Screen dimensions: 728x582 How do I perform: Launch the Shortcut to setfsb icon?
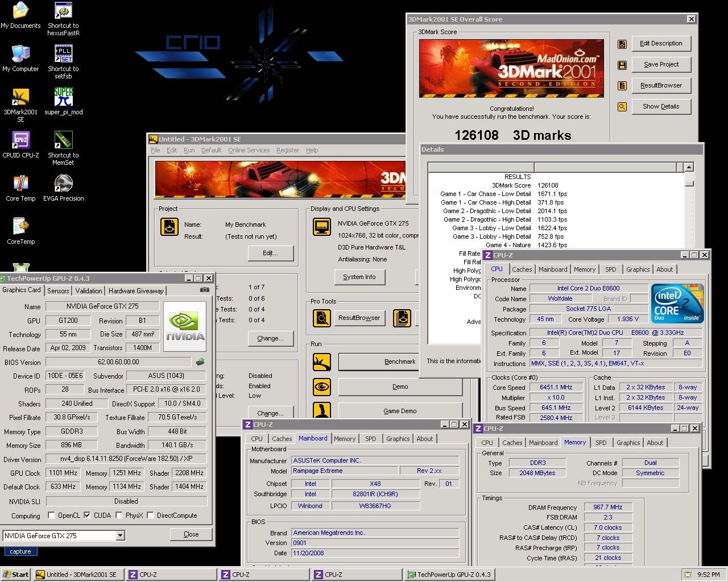(x=63, y=54)
